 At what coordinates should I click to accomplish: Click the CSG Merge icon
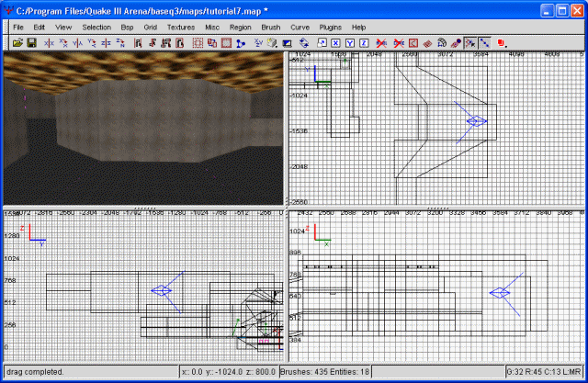226,43
